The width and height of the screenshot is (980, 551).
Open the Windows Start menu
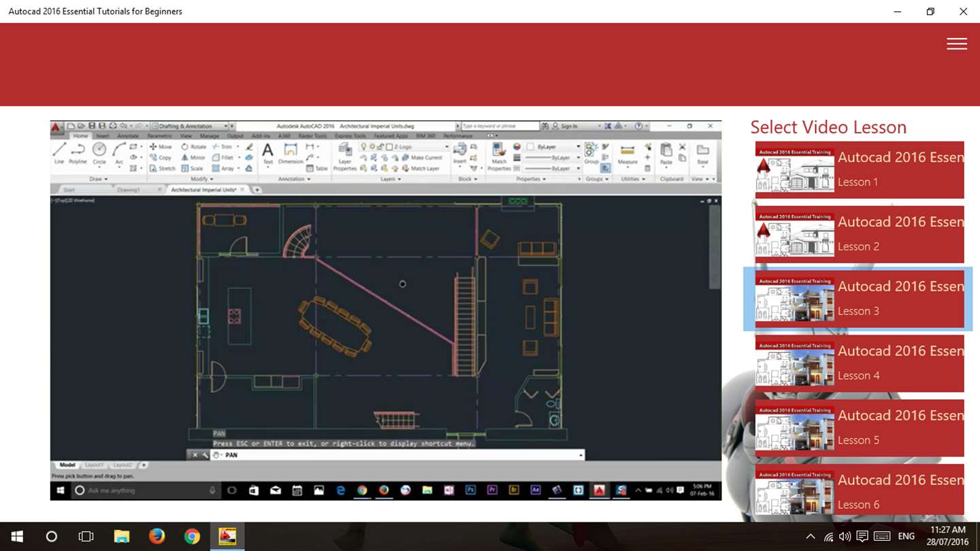[17, 537]
